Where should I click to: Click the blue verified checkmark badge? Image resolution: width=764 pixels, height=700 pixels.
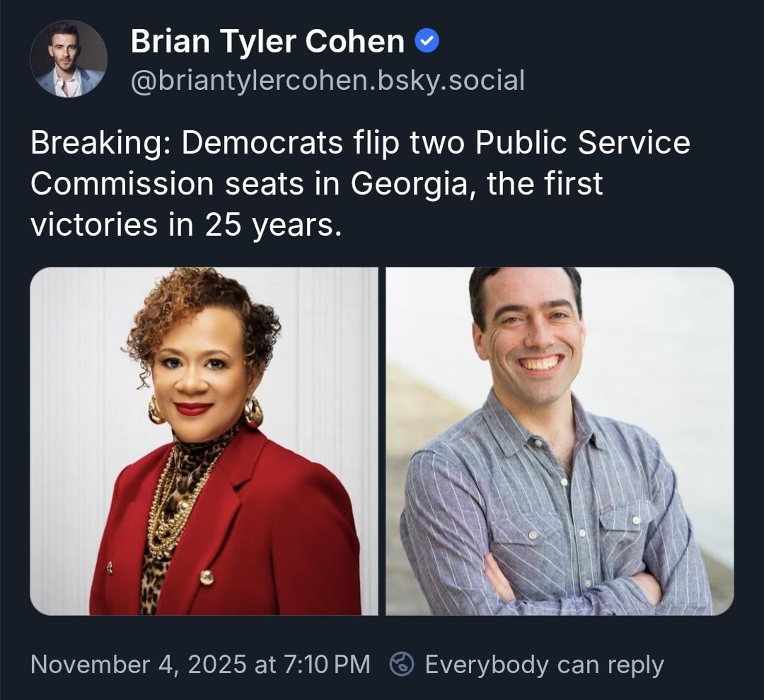(x=427, y=42)
